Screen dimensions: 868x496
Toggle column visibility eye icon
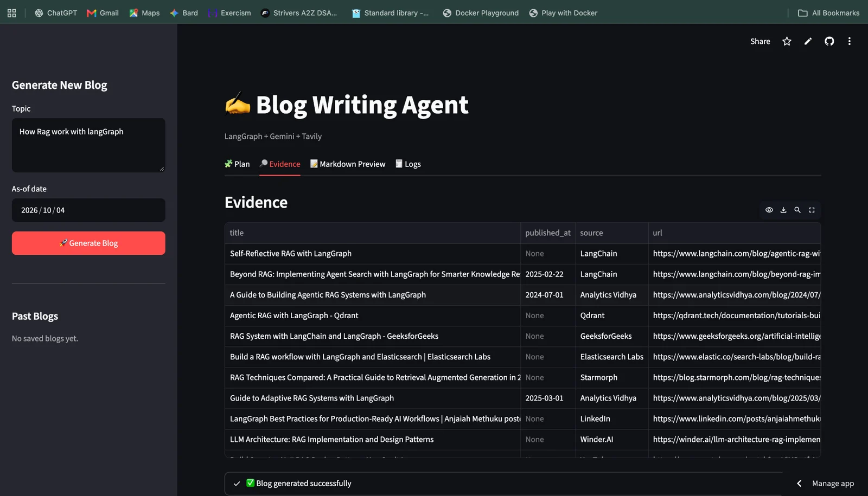click(x=769, y=210)
